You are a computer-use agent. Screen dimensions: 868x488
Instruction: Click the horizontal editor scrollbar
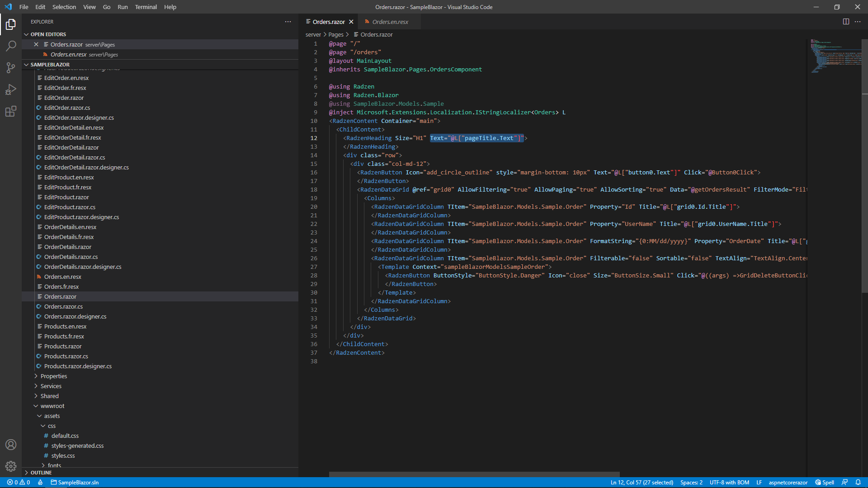pyautogui.click(x=474, y=474)
